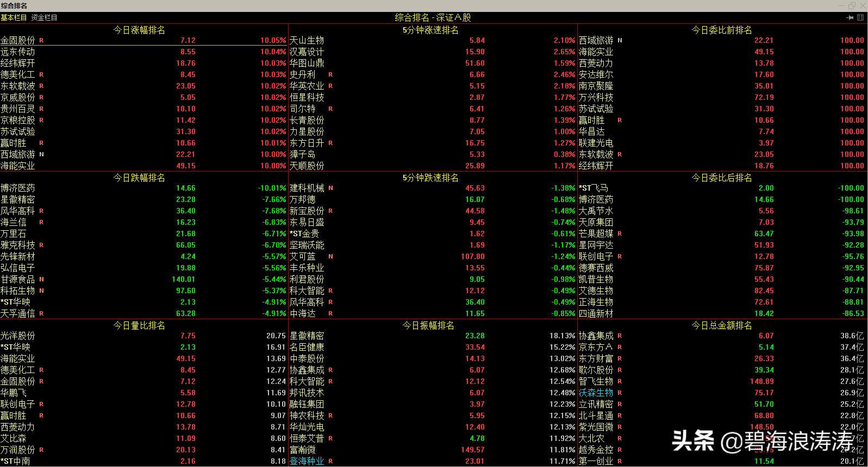
Task: Switch to the 基本栏目 tab
Action: [14, 17]
